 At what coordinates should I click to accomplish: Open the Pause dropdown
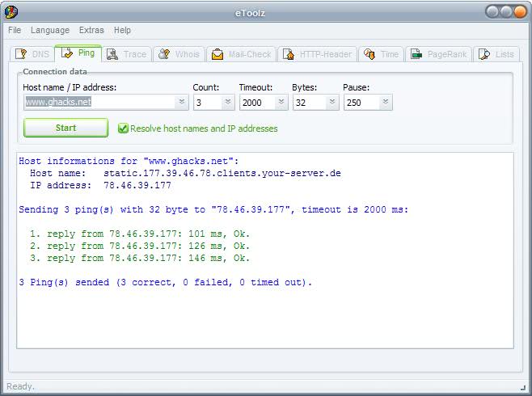point(385,103)
